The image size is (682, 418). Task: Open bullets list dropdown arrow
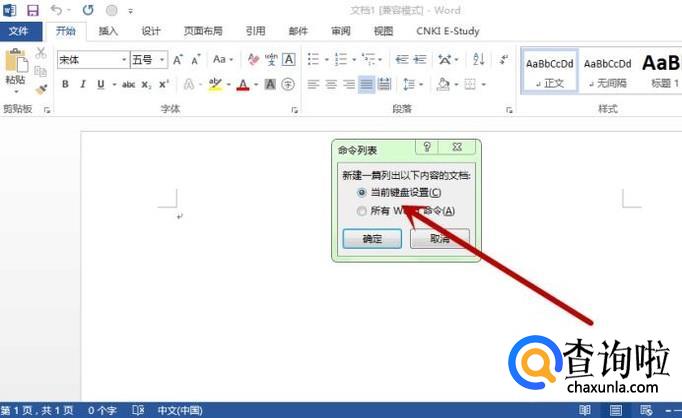327,60
